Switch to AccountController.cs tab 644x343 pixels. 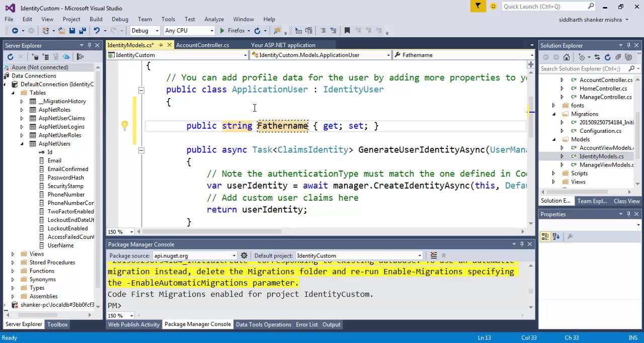[x=202, y=45]
